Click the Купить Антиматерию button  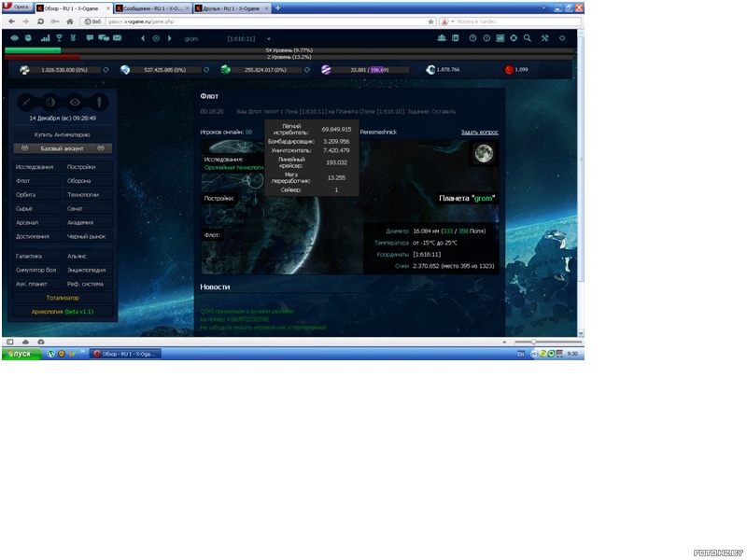pyautogui.click(x=63, y=134)
